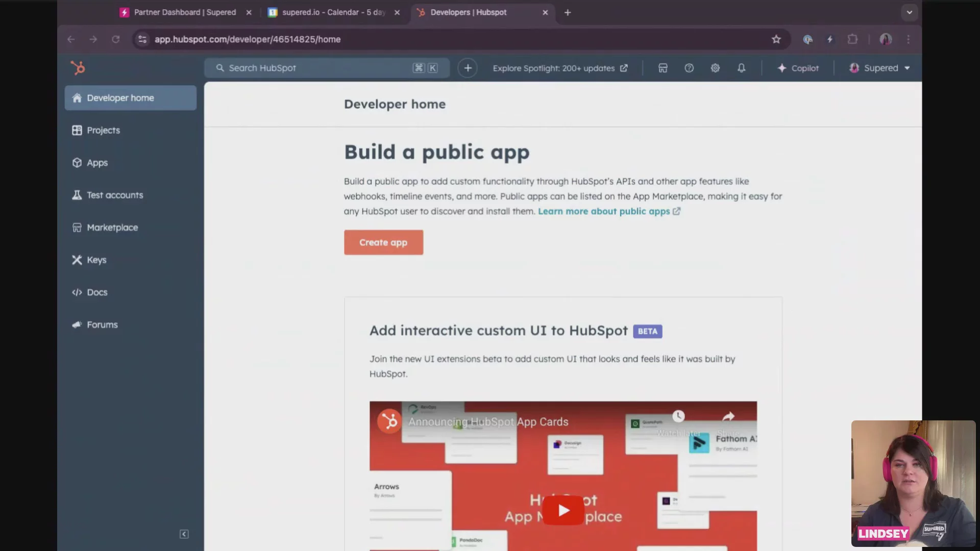The width and height of the screenshot is (980, 551).
Task: Launch Copilot from top bar
Action: (798, 68)
